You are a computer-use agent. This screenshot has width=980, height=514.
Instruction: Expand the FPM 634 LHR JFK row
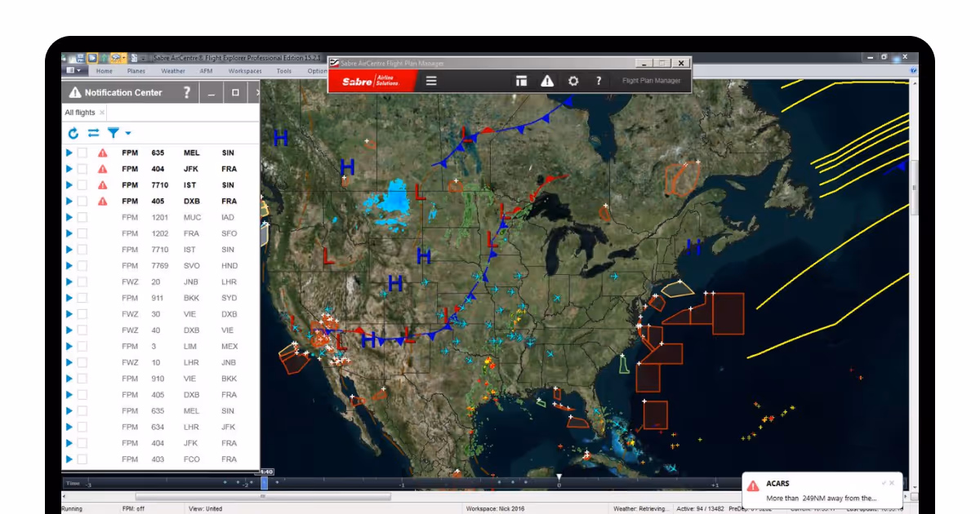point(69,427)
